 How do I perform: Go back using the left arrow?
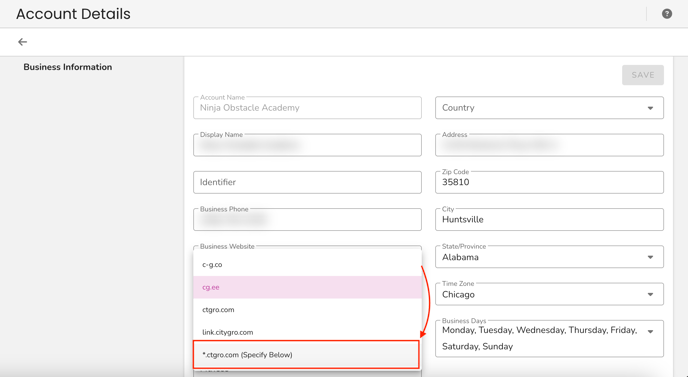pos(22,42)
